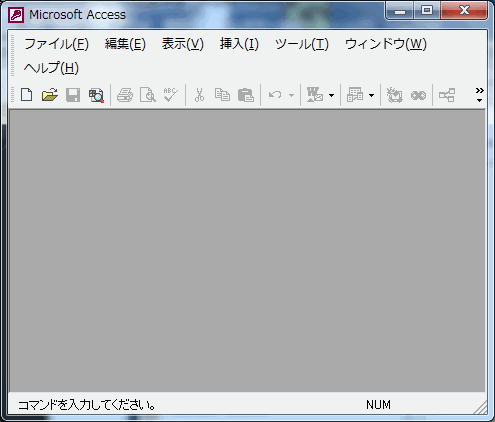
Task: Click the NUM indicator in status bar
Action: (378, 405)
